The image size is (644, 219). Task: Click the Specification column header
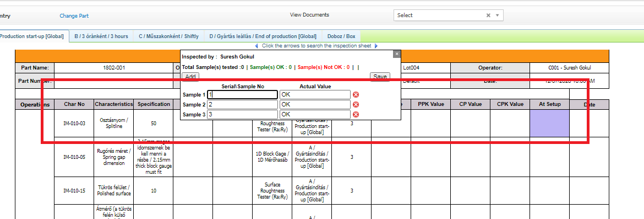pyautogui.click(x=154, y=104)
